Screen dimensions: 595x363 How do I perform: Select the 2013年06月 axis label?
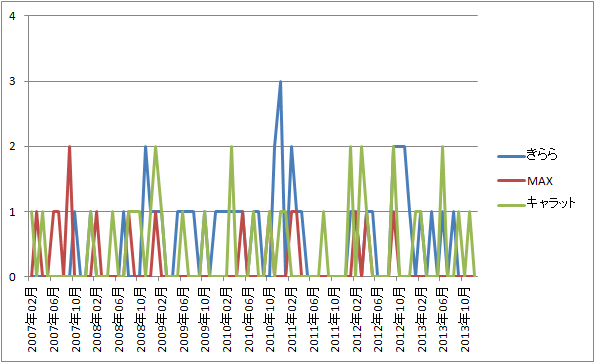click(444, 320)
